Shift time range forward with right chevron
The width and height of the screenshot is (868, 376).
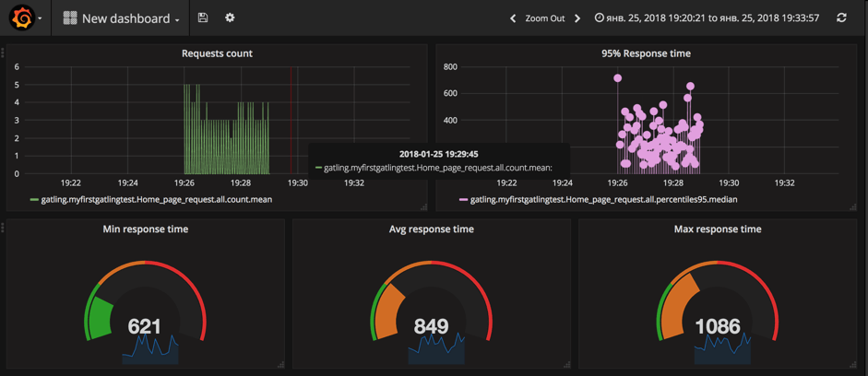click(577, 18)
